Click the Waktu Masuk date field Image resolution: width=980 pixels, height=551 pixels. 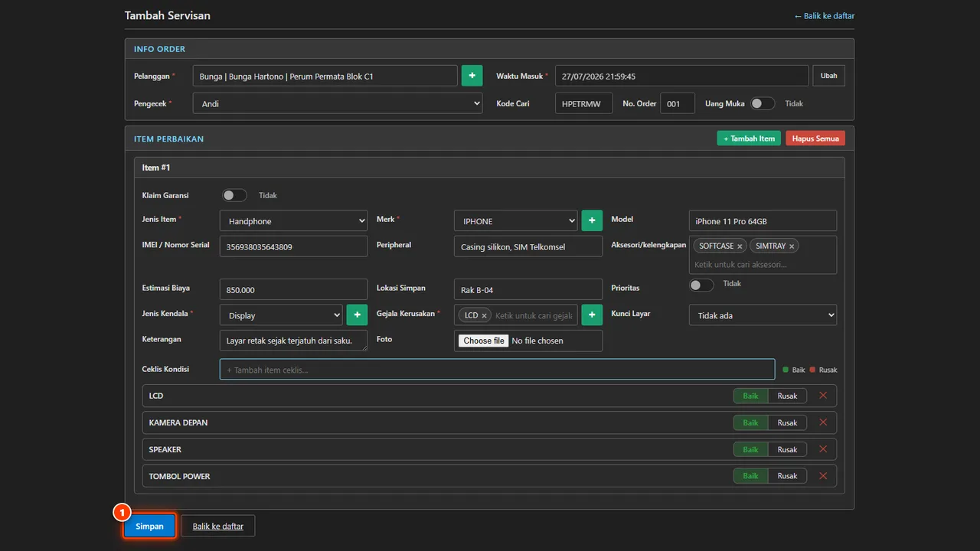point(682,76)
